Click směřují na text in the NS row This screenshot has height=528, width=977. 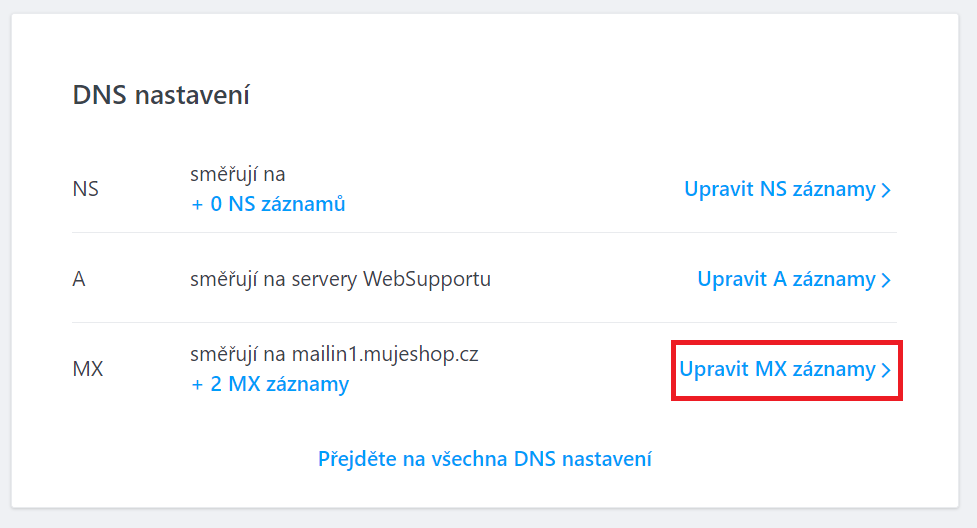pyautogui.click(x=238, y=175)
